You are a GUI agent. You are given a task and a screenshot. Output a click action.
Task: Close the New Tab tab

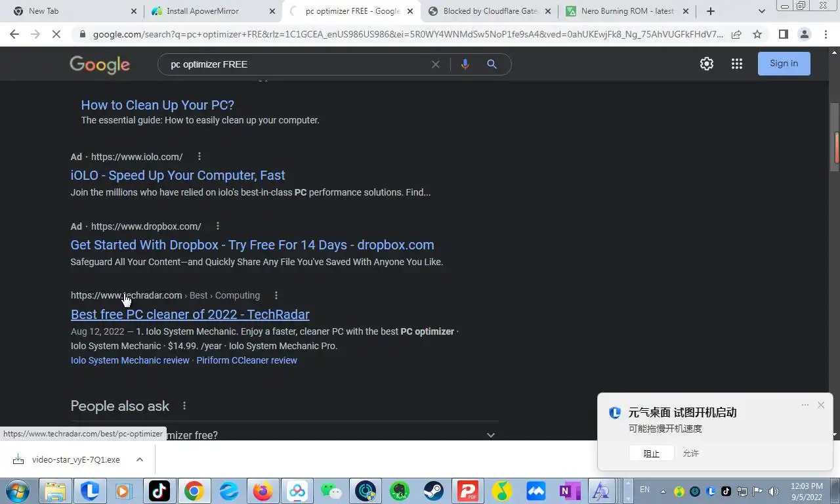[x=134, y=11]
